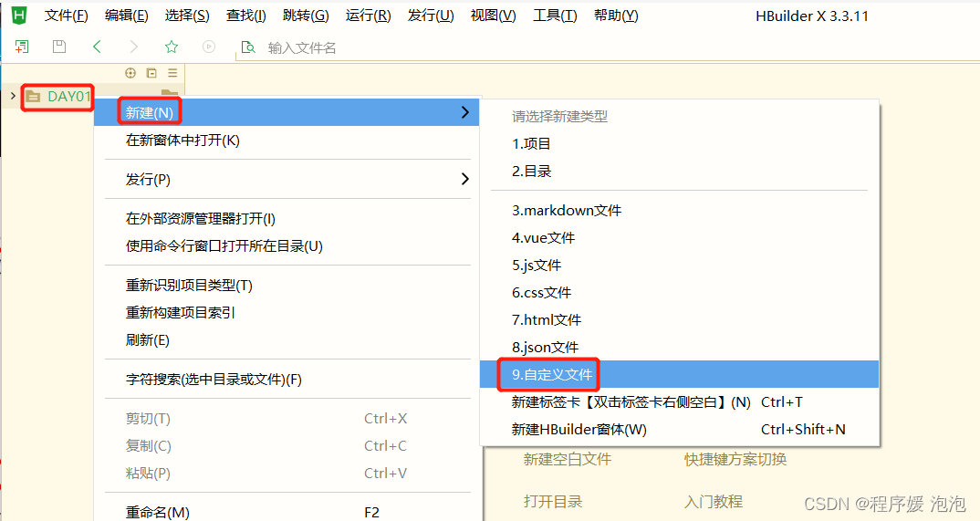The image size is (980, 521).
Task: Open the 查找(I) menu
Action: [246, 16]
